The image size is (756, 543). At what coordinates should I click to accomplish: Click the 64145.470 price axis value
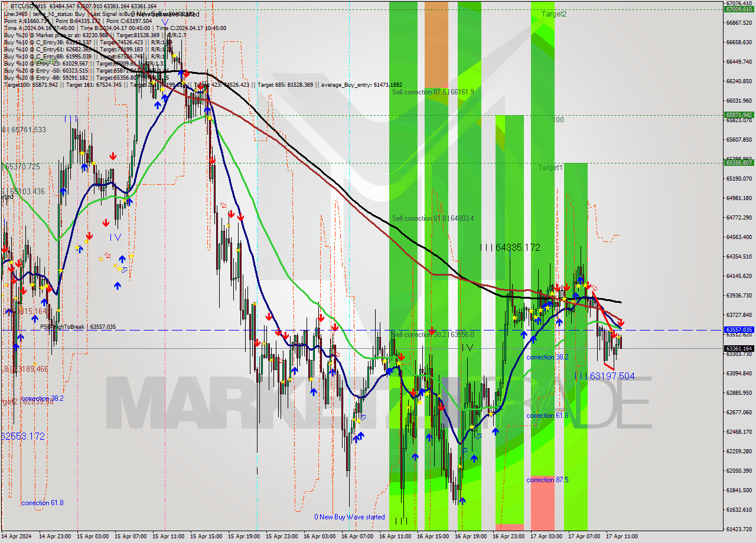pos(739,276)
